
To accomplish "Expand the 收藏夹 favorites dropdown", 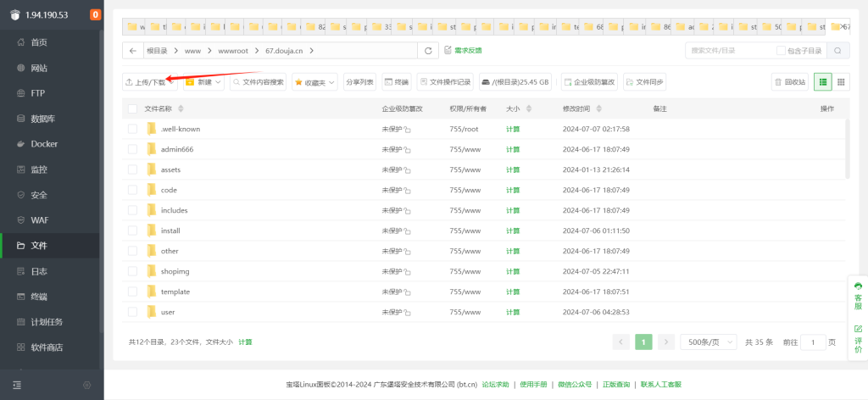I will pos(315,82).
